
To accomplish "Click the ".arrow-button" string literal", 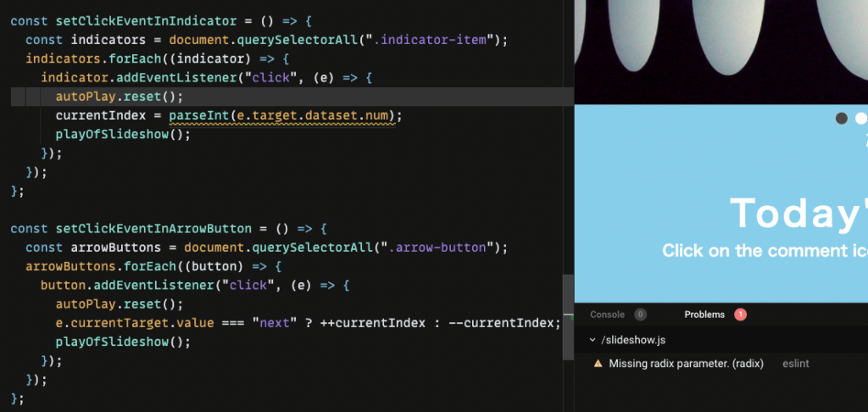I will click(440, 248).
